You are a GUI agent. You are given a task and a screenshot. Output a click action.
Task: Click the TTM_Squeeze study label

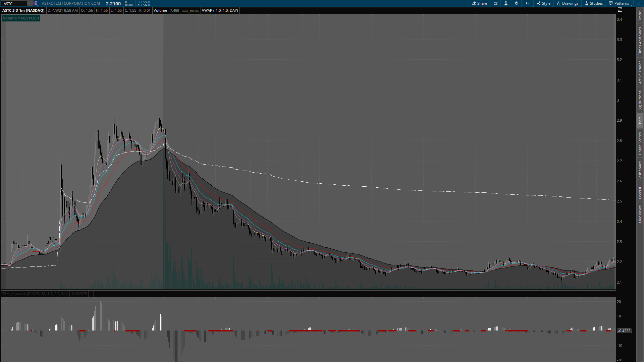(35, 294)
